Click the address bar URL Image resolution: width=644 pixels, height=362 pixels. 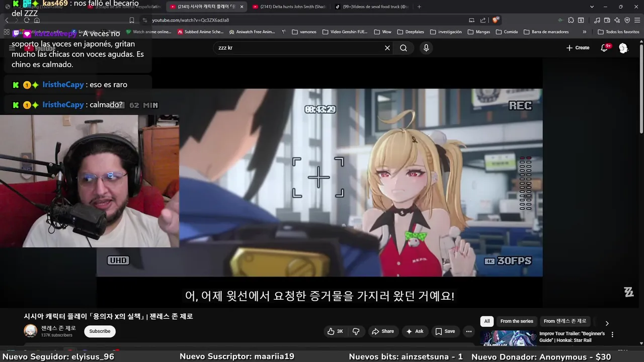click(x=191, y=20)
